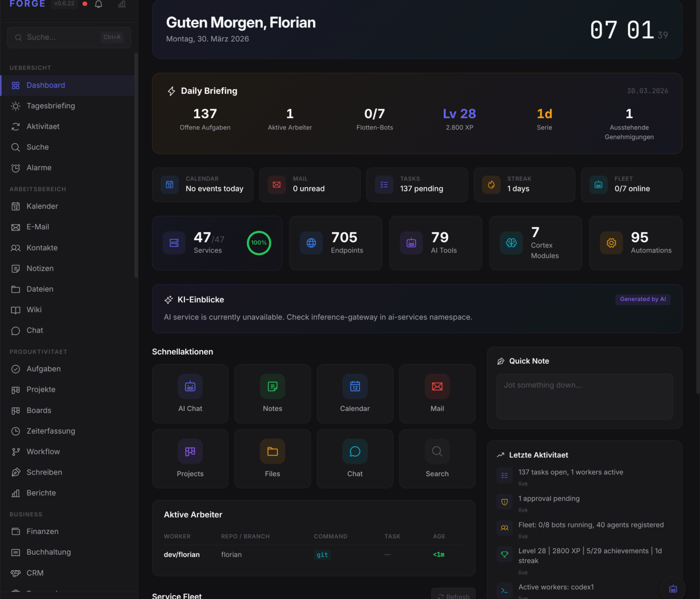The height and width of the screenshot is (599, 700).
Task: Open the Calendar quick action
Action: point(354,393)
